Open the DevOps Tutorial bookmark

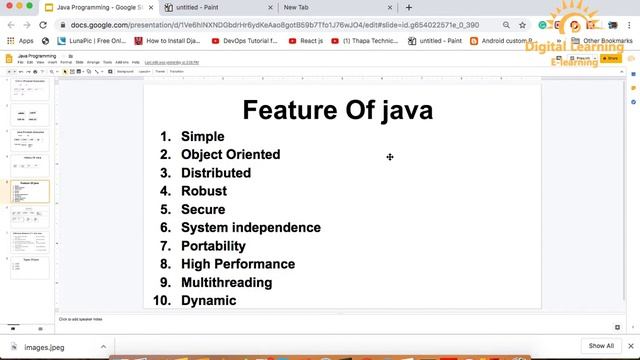click(x=245, y=41)
